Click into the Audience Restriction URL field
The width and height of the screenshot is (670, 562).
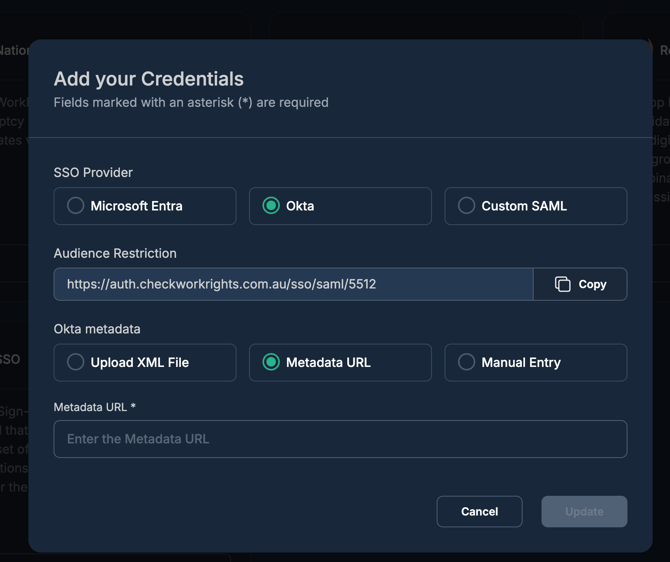pos(294,284)
